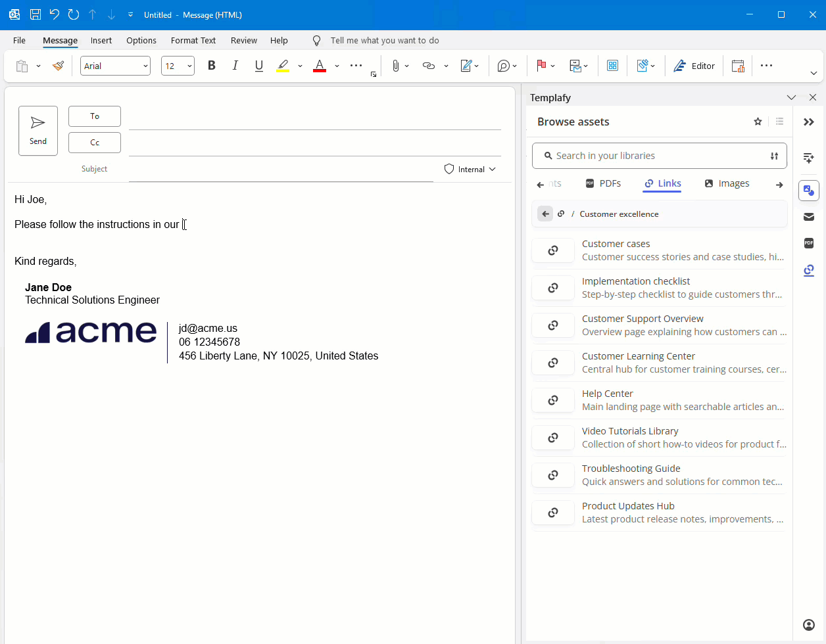Click the scheduling poll calendar icon

pos(738,66)
